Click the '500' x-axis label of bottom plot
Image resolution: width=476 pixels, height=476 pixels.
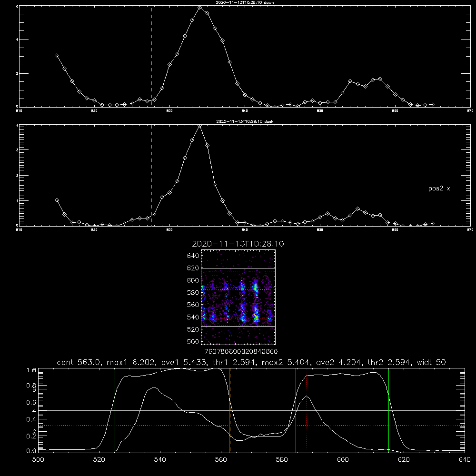coord(38,460)
